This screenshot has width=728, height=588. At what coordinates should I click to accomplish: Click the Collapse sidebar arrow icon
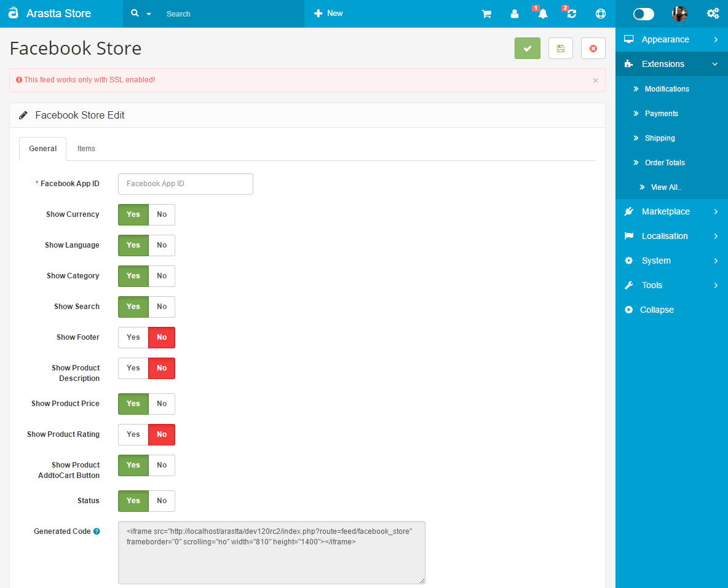(628, 310)
